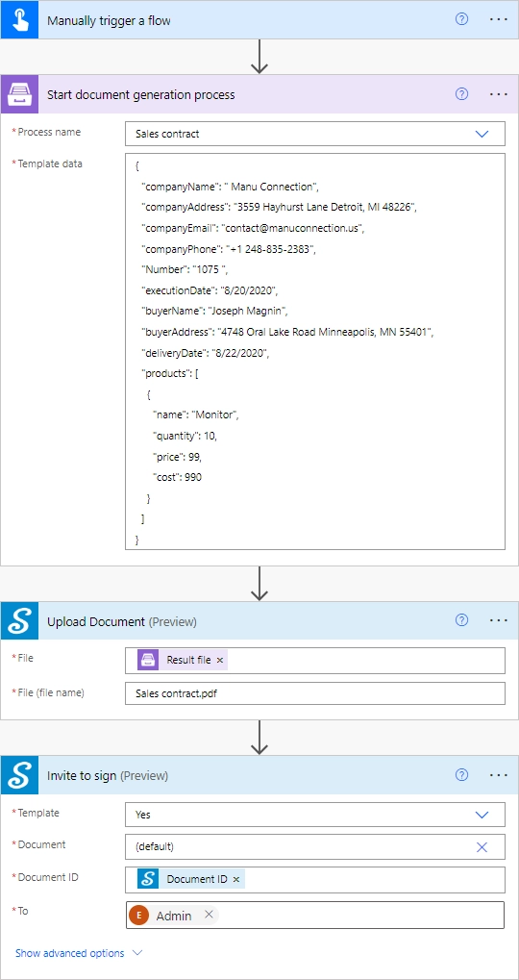Click the Show advanced options link

(x=70, y=953)
